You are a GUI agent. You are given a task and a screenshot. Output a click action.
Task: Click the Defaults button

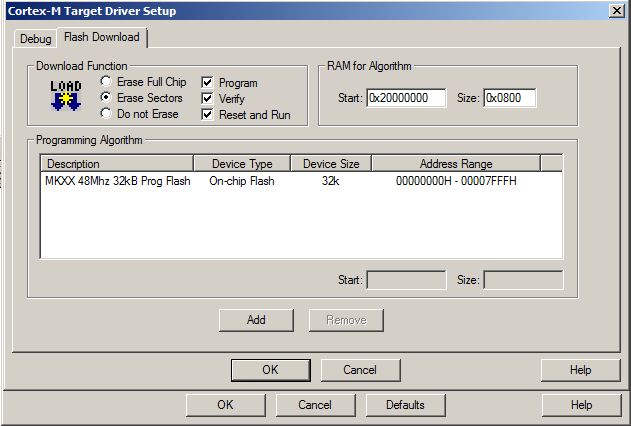(x=405, y=405)
